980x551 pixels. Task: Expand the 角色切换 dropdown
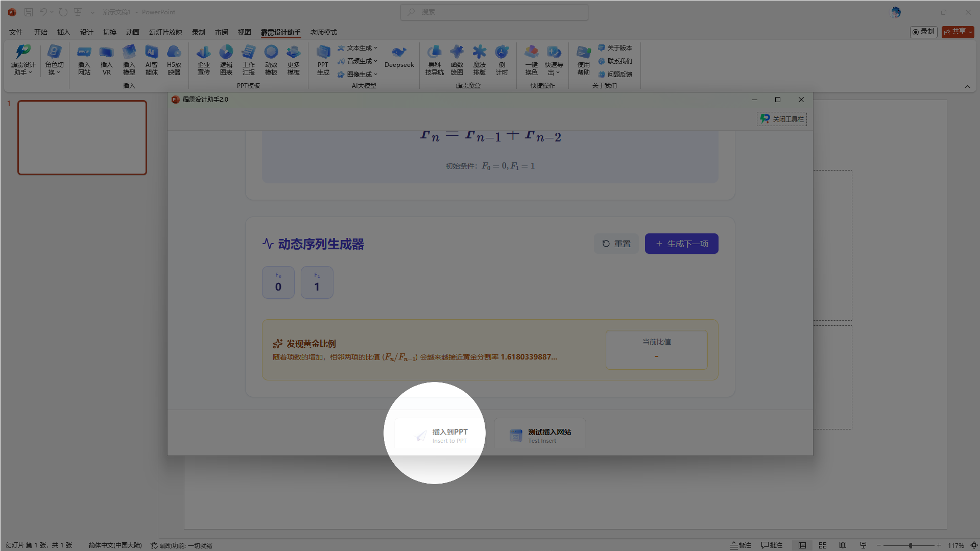pyautogui.click(x=54, y=60)
